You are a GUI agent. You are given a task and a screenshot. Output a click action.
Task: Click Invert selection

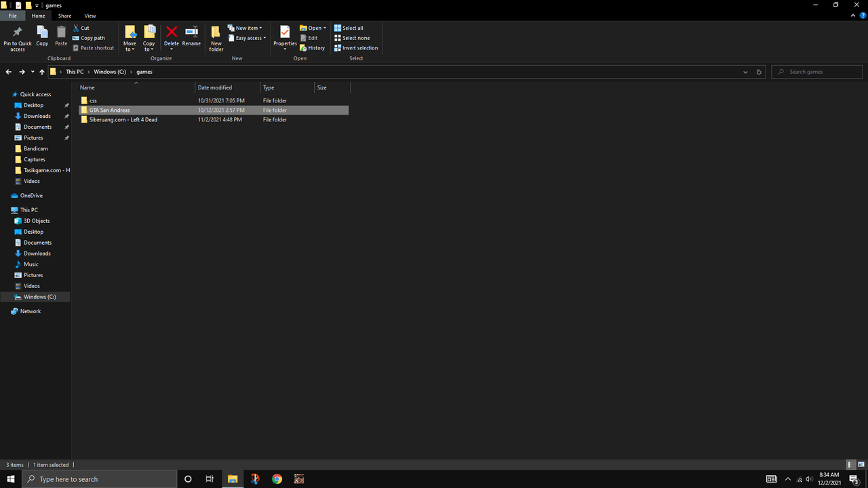355,48
